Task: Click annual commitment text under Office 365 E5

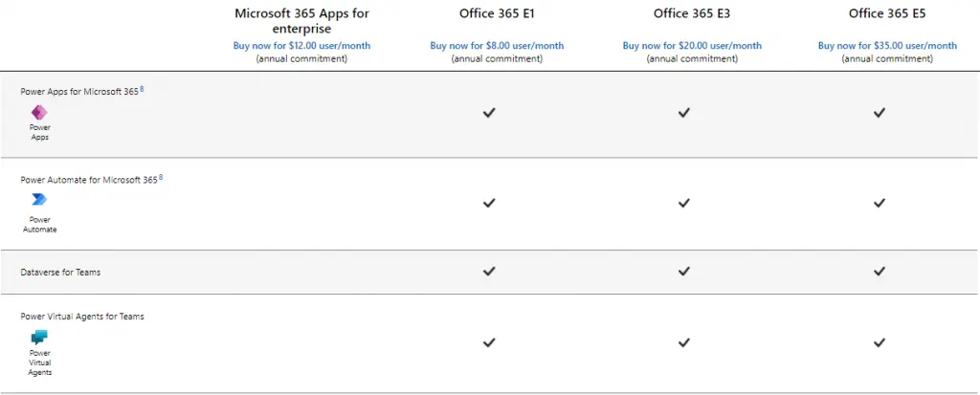Action: click(x=887, y=58)
